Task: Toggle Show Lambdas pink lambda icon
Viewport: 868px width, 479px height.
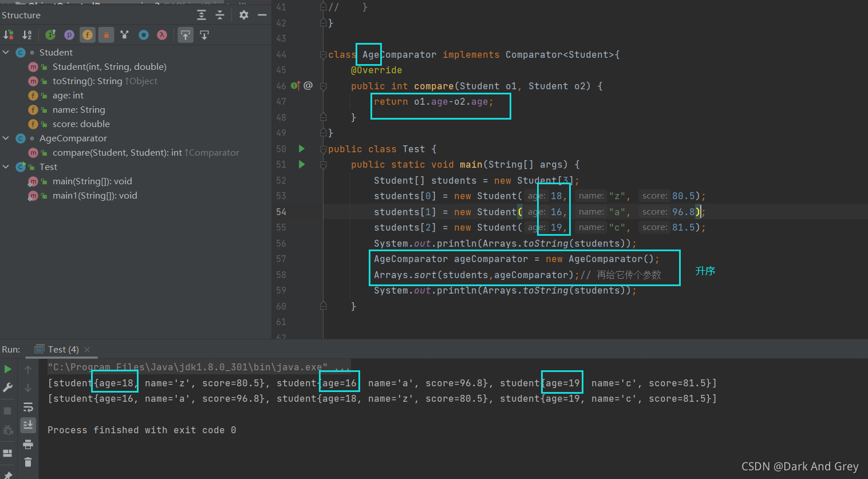Action: coord(162,35)
